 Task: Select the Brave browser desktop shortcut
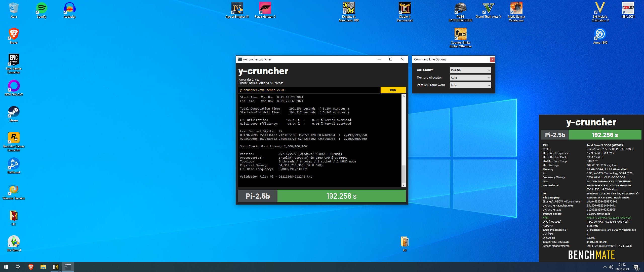pos(14,36)
